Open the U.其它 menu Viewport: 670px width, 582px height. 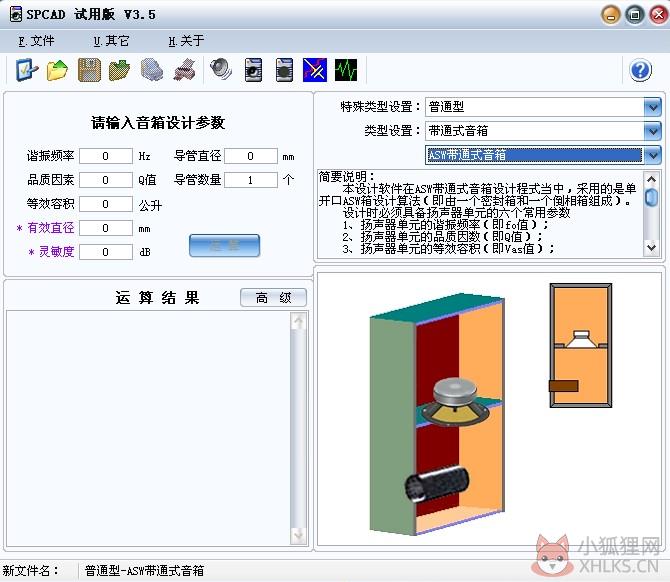111,41
